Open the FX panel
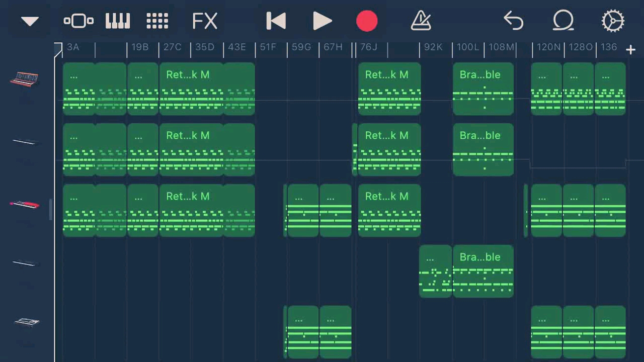The width and height of the screenshot is (644, 362). tap(205, 21)
